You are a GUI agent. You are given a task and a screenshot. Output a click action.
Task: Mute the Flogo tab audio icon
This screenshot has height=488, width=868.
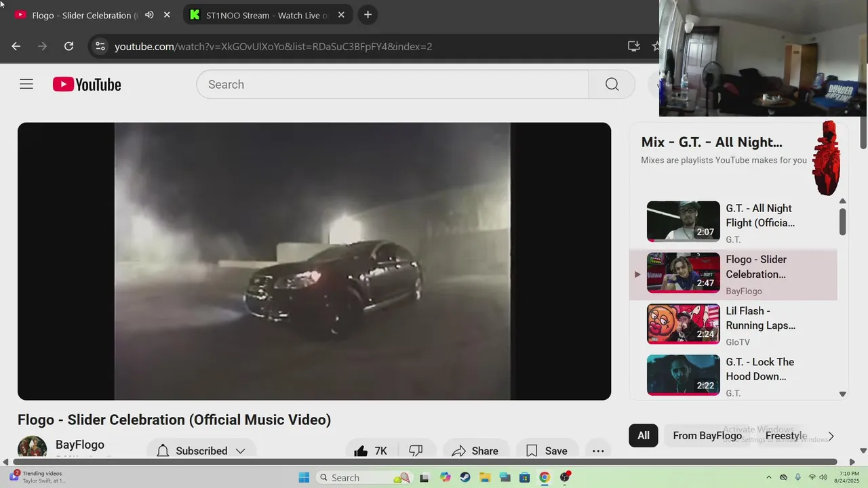click(x=149, y=15)
